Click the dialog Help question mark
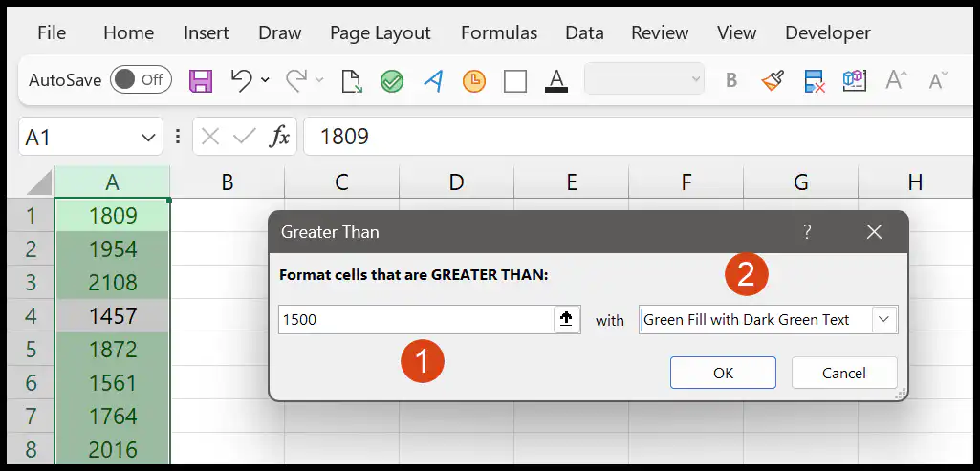Screen dimensions: 980x471 807,232
